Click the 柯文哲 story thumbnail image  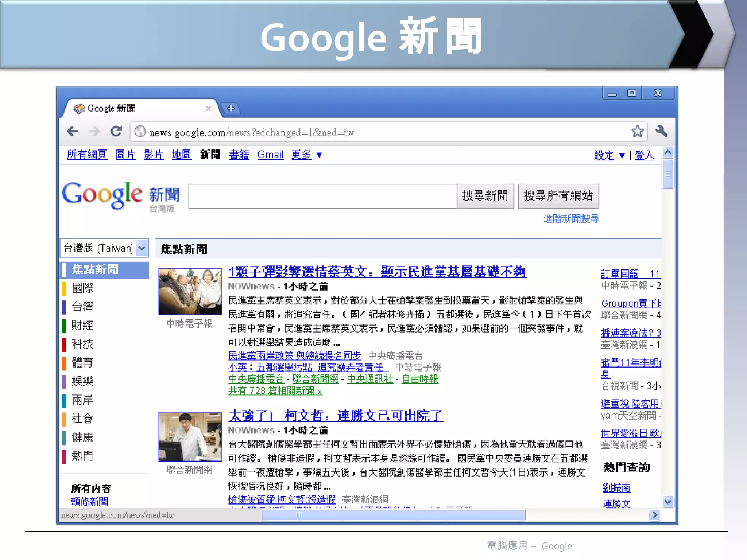coord(190,436)
